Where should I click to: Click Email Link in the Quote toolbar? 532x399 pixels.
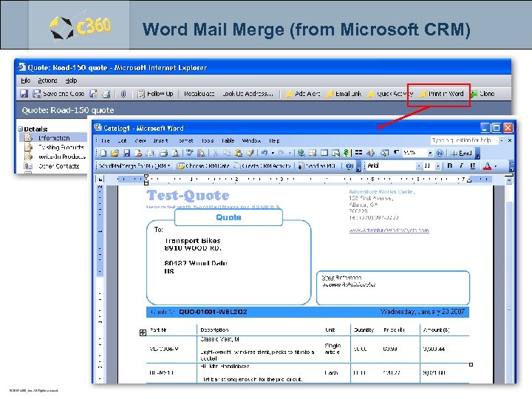tap(344, 94)
